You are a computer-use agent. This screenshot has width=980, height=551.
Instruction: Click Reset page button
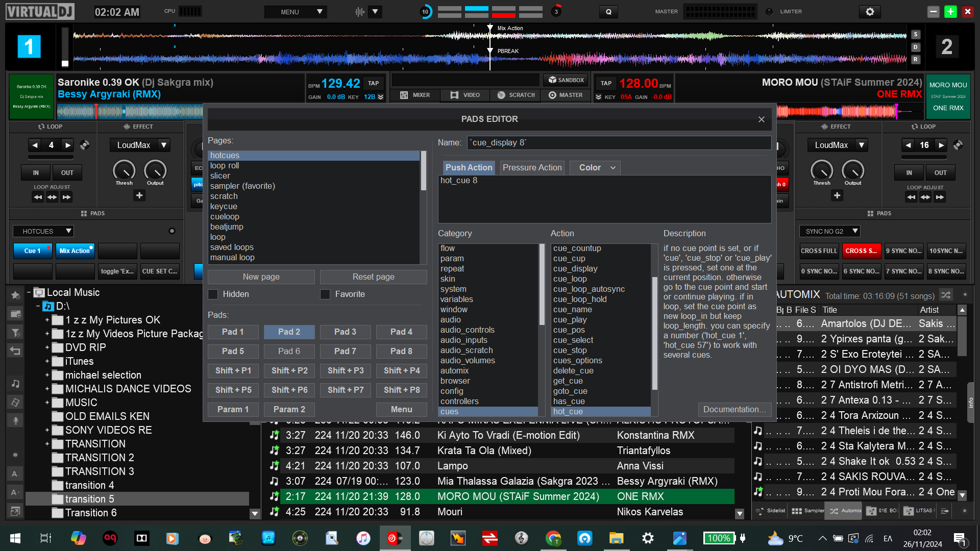[x=374, y=277]
